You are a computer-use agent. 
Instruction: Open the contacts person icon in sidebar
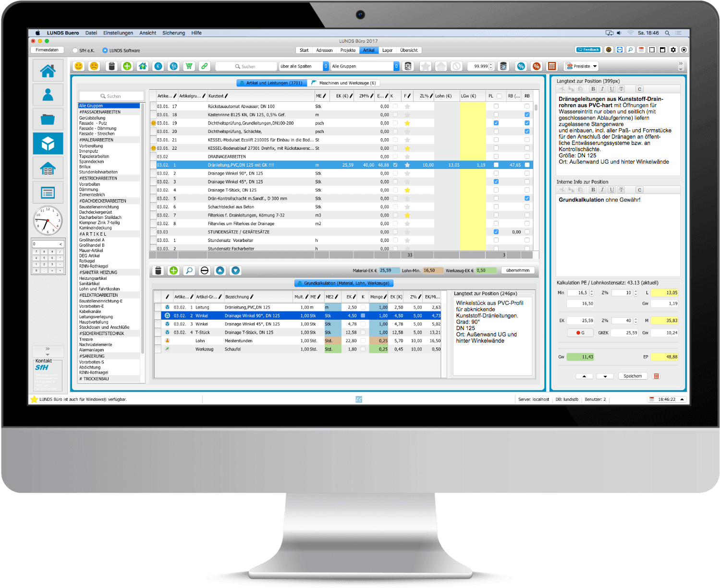tap(48, 95)
